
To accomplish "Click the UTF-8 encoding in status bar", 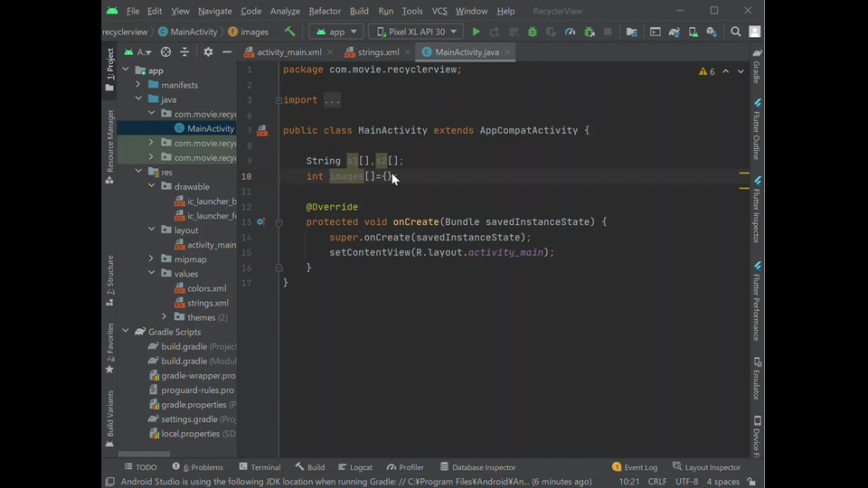I will pos(686,482).
